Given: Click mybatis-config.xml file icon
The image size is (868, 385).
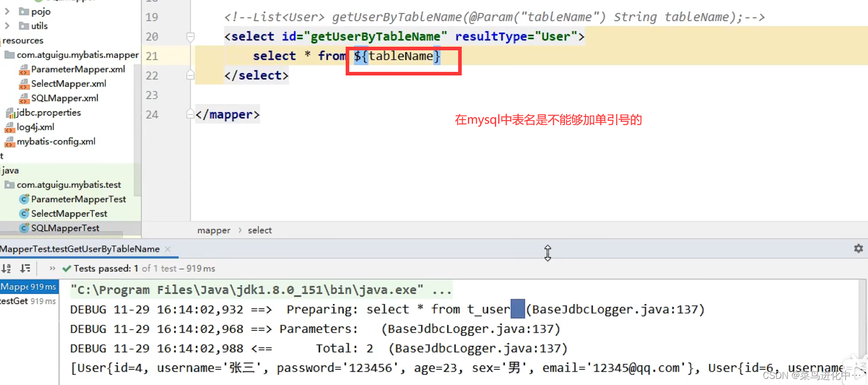Looking at the screenshot, I should click(x=10, y=141).
